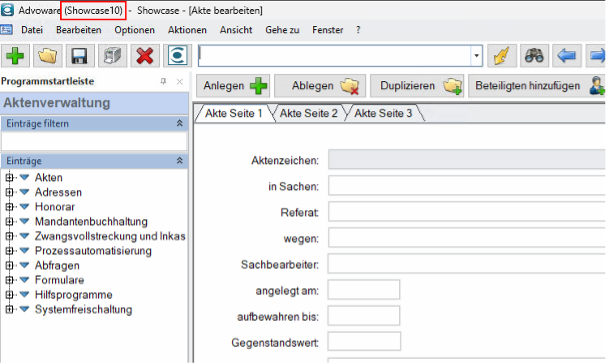Click the Ablegen button
This screenshot has height=364, width=606.
(320, 86)
